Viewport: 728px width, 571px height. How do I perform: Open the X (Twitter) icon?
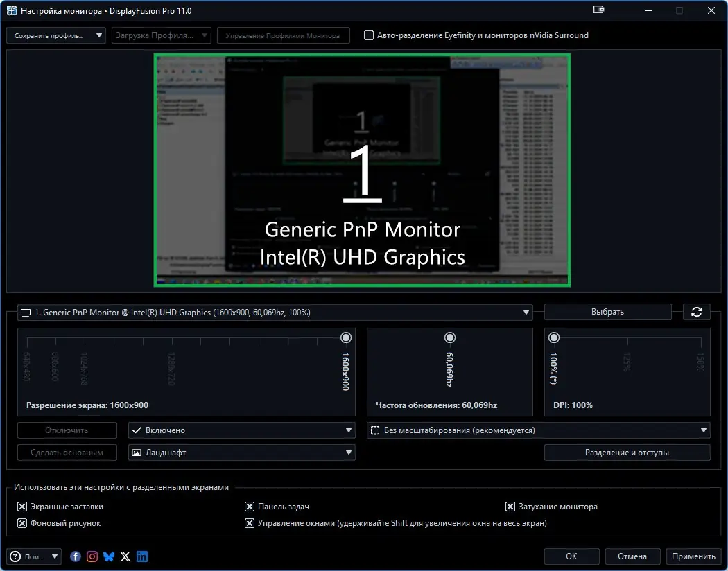coord(125,556)
